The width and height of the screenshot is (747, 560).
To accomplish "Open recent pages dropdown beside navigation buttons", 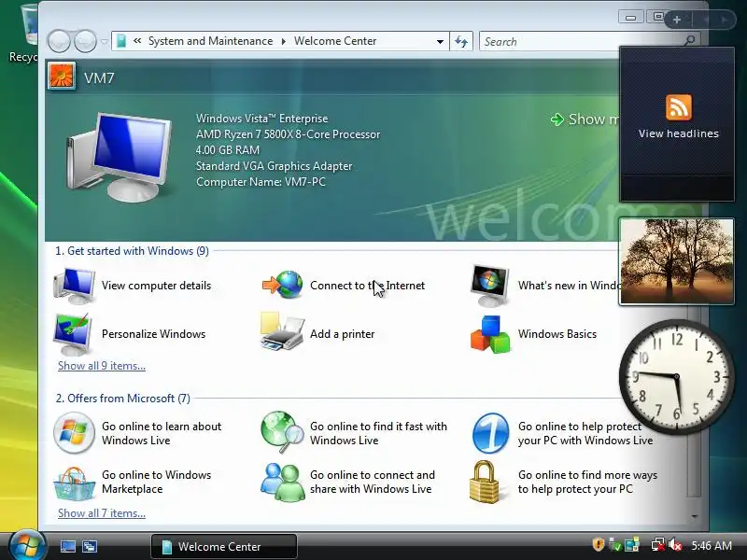I will [105, 41].
